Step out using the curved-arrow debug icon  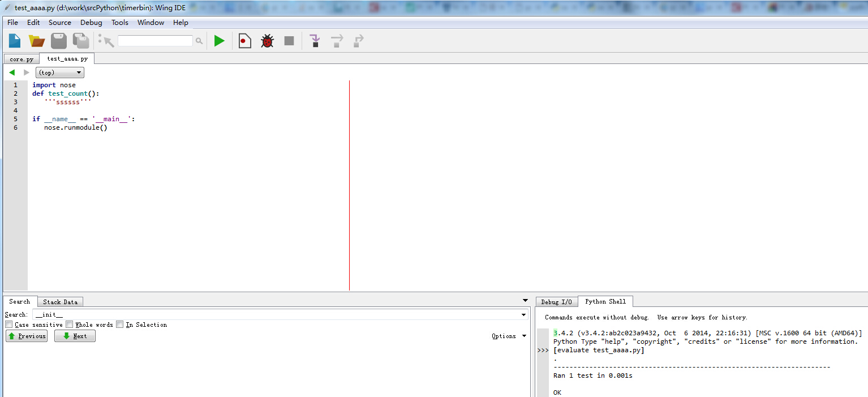(359, 41)
